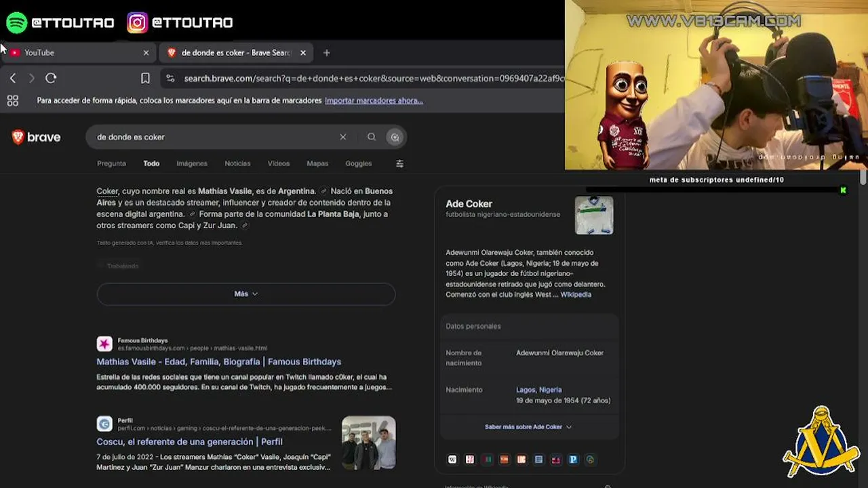
Task: Click the es.famousbirthdays.com breadcrumb URL
Action: [x=193, y=348]
